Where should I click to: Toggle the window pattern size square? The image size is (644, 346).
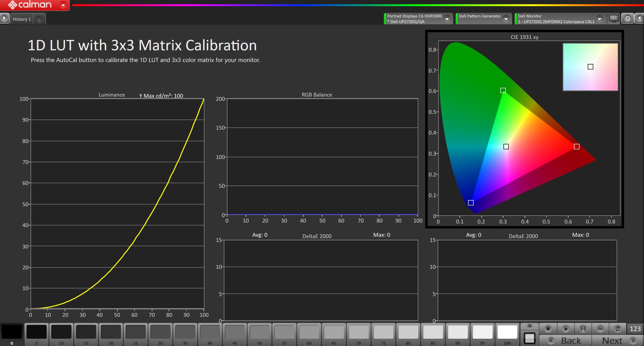pos(529,338)
